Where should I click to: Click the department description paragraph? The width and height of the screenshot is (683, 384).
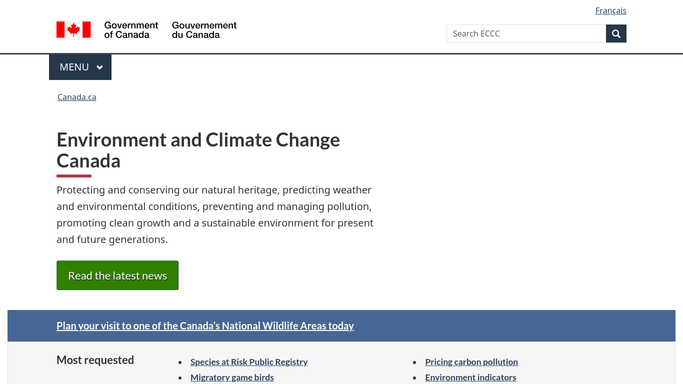[x=215, y=215]
